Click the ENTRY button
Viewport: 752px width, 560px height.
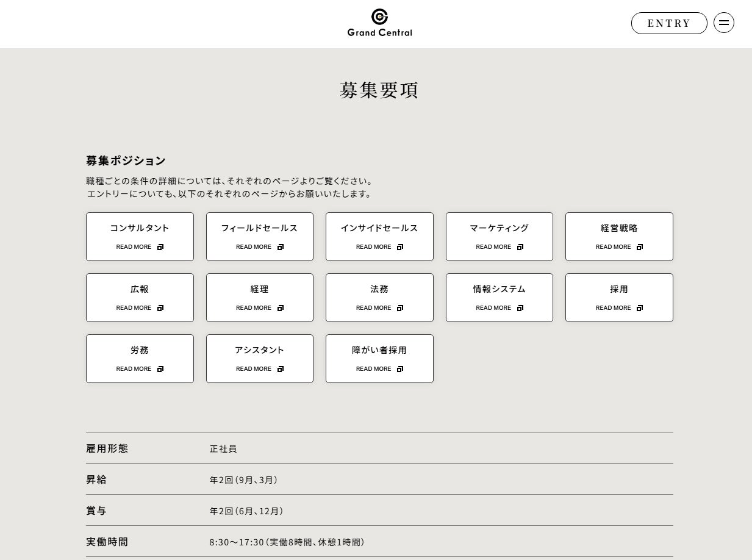click(669, 23)
